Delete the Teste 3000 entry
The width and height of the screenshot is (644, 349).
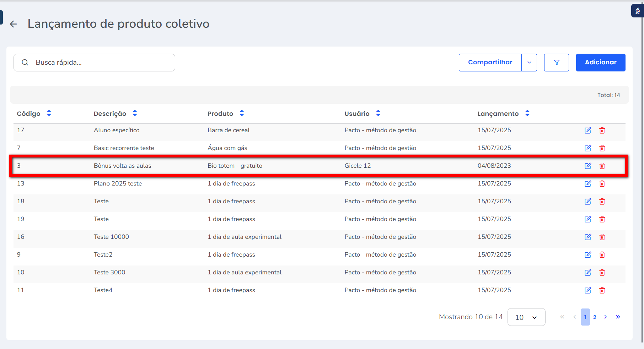point(602,273)
